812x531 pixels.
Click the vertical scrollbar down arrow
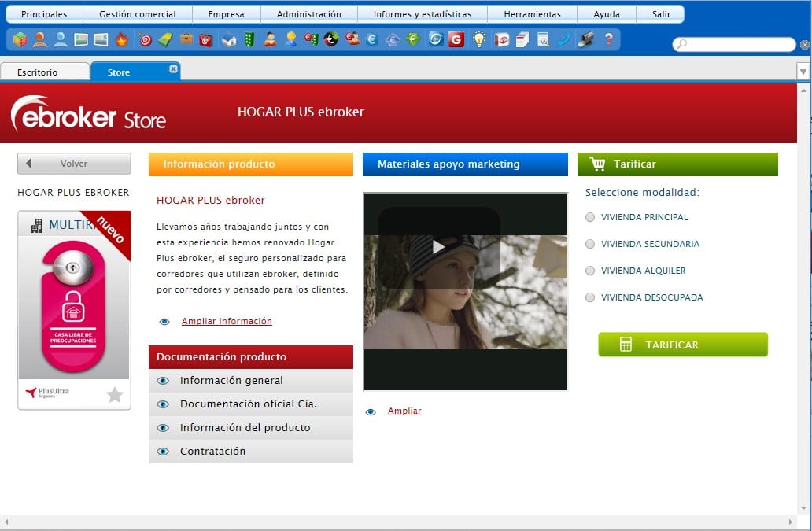pyautogui.click(x=803, y=508)
